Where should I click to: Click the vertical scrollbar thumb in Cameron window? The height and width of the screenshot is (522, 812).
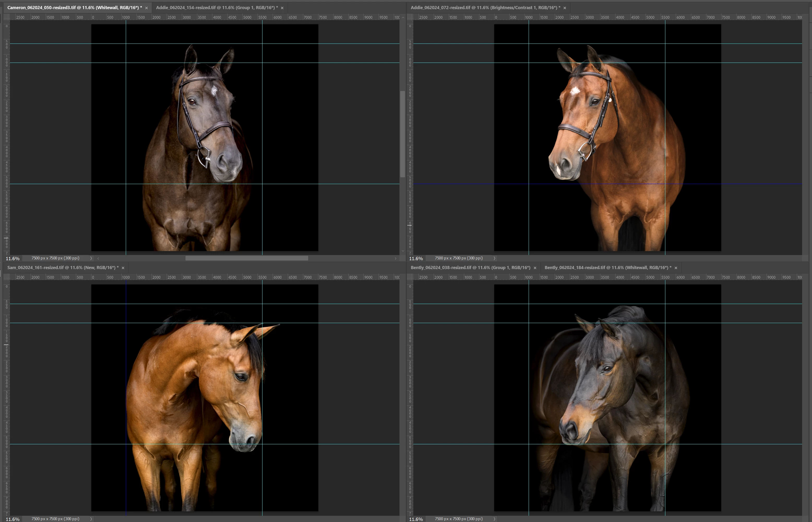click(x=403, y=134)
